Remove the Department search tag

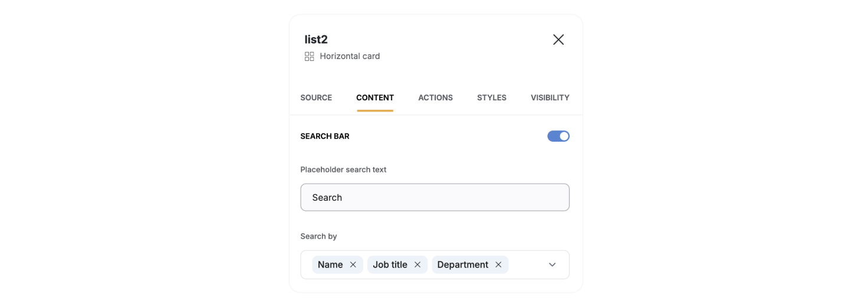point(498,264)
